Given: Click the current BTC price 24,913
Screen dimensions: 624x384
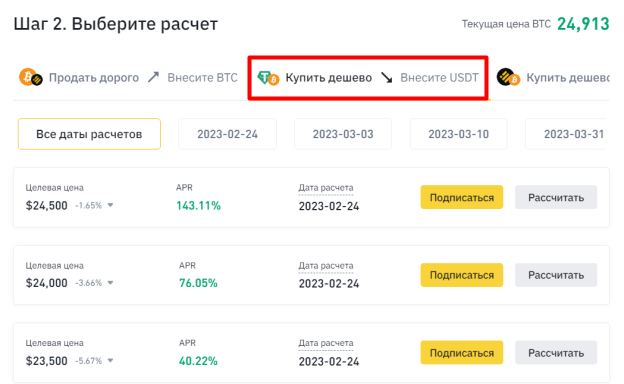Looking at the screenshot, I should [583, 24].
